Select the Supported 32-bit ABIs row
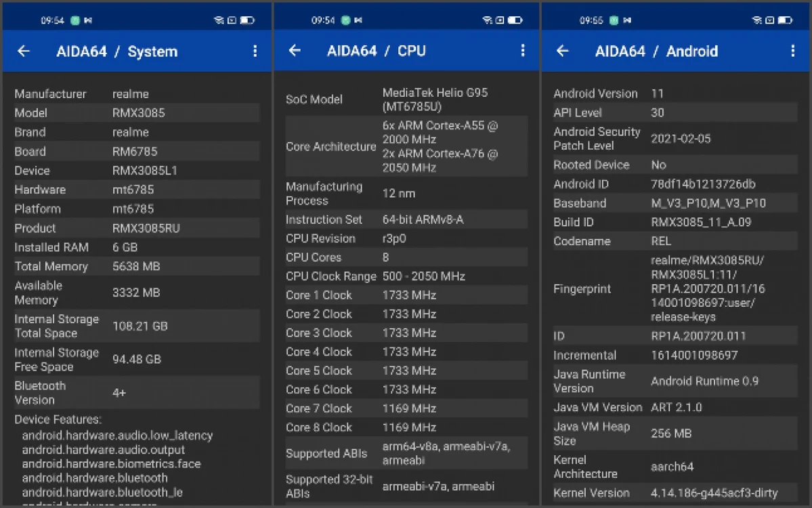The width and height of the screenshot is (812, 508). 406,487
